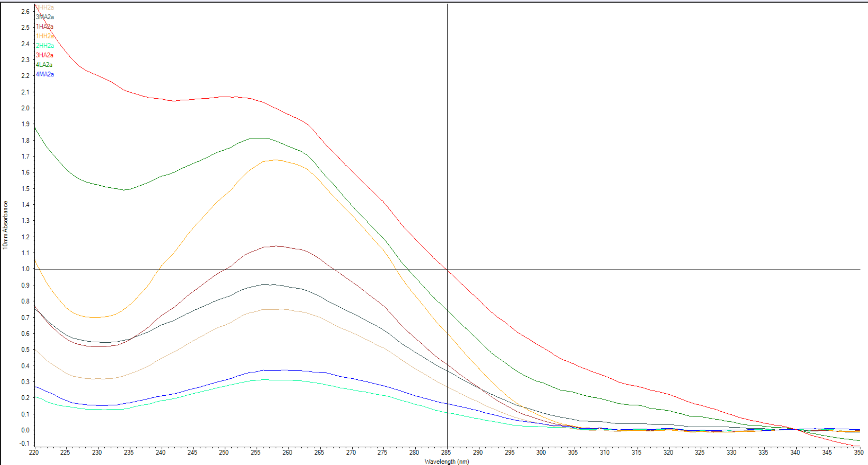Click the 220 wavelength tick label
868x465 pixels.
tap(34, 452)
